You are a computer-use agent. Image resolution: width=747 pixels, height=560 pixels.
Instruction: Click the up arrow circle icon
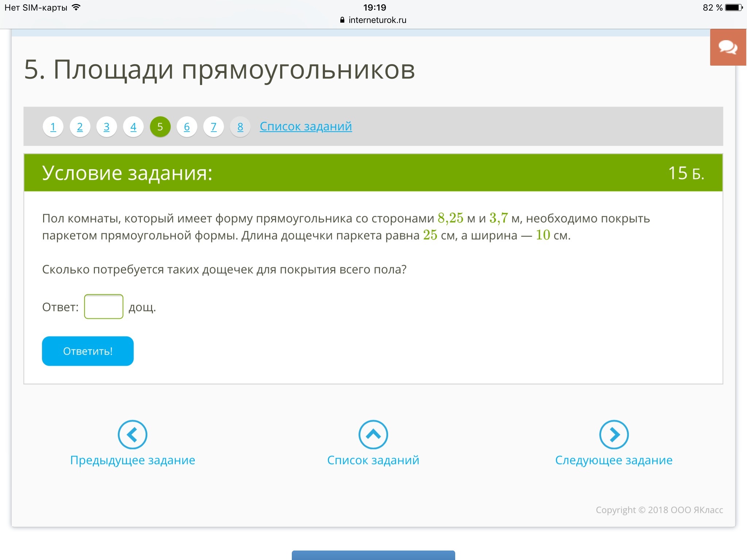tap(373, 434)
